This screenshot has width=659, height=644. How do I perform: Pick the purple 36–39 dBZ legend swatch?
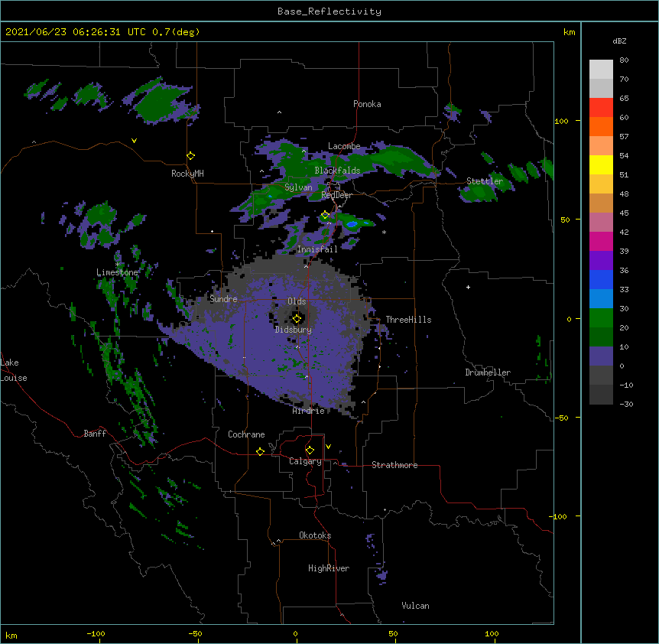[x=601, y=261]
